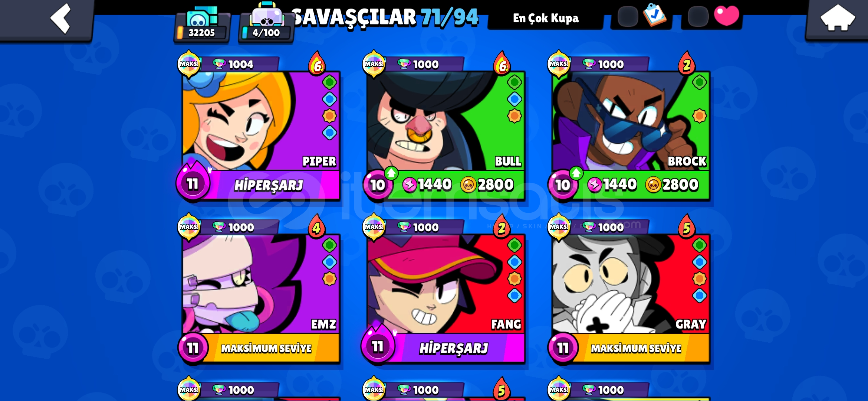This screenshot has width=868, height=401.
Task: Tap the back arrow icon
Action: tap(60, 18)
